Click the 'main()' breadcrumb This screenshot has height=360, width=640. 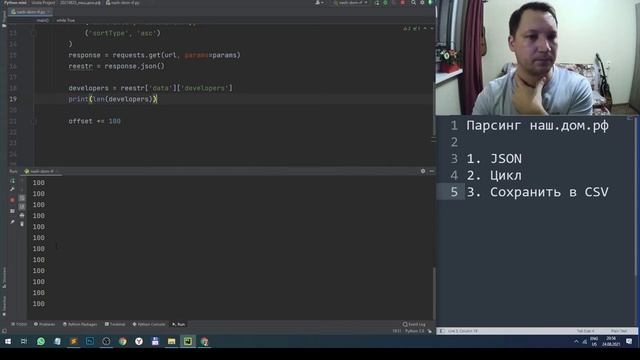click(42, 20)
